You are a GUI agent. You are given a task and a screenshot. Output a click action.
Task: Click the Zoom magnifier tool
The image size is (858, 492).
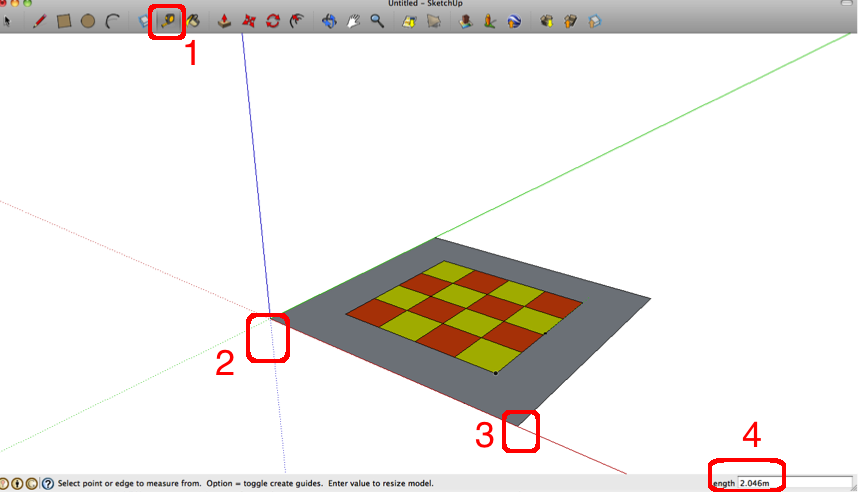(377, 20)
